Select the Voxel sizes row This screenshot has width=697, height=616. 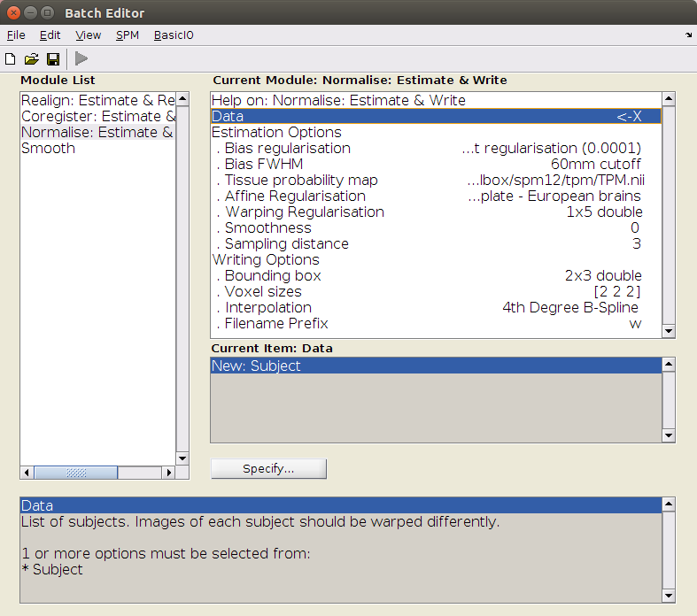[x=436, y=292]
